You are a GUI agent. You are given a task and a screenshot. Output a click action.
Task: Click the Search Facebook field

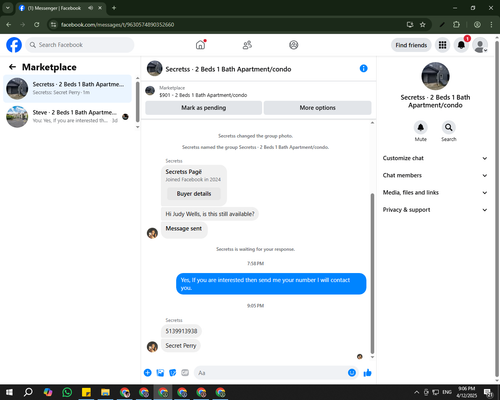[80, 45]
